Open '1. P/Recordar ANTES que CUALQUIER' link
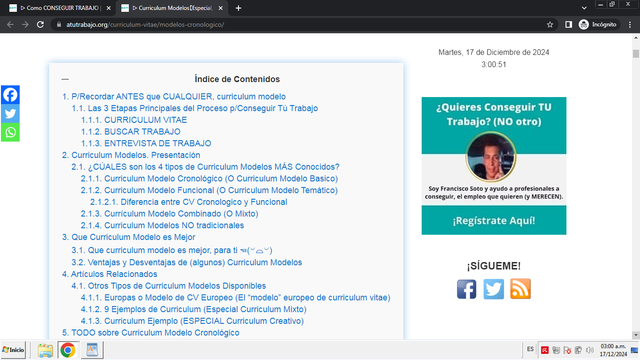This screenshot has width=640, height=360. coord(174,97)
